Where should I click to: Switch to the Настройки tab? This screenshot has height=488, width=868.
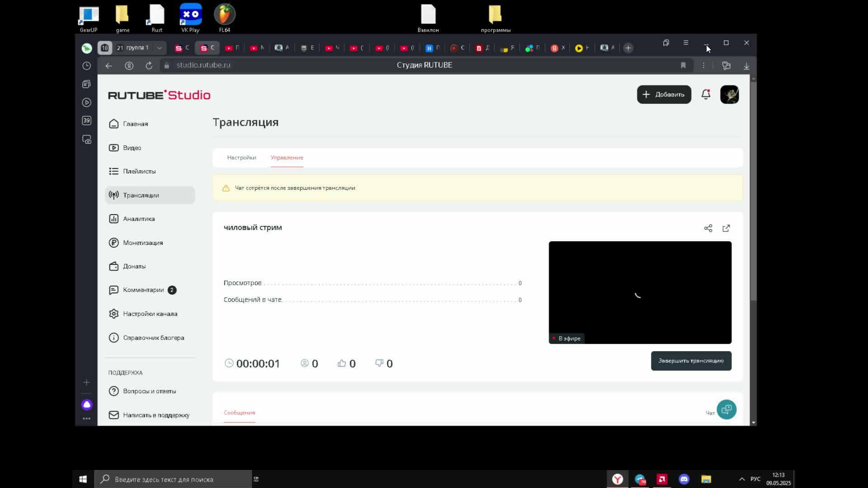point(241,158)
